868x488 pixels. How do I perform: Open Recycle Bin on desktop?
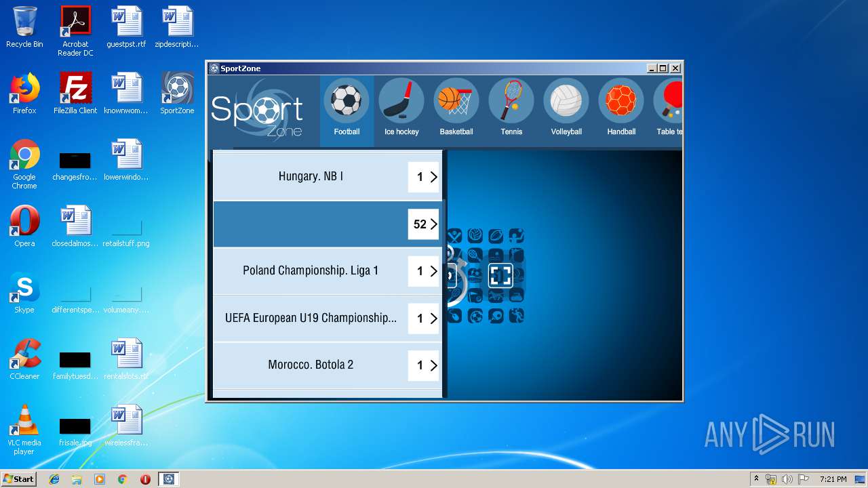point(24,27)
